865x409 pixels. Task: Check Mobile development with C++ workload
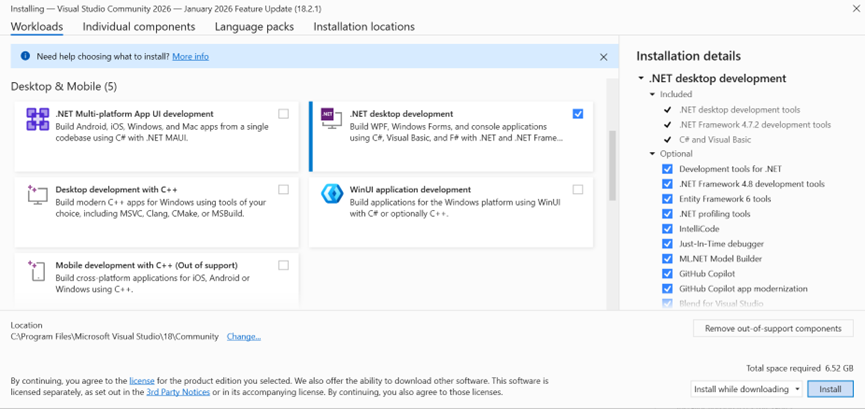(x=283, y=265)
